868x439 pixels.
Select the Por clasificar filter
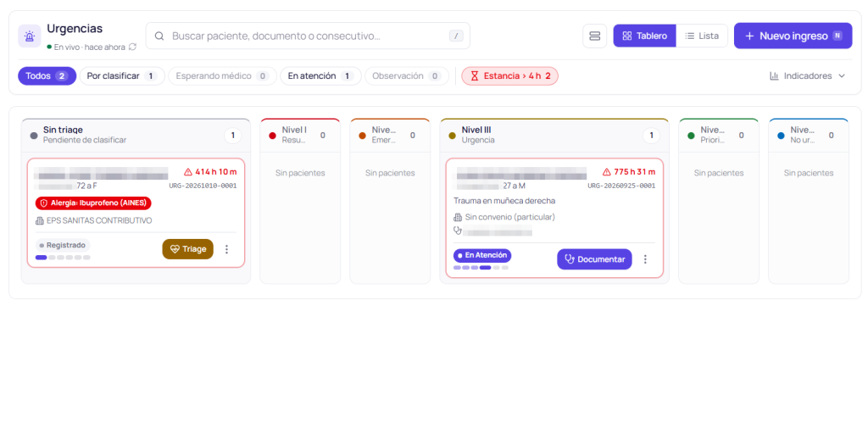pyautogui.click(x=122, y=75)
